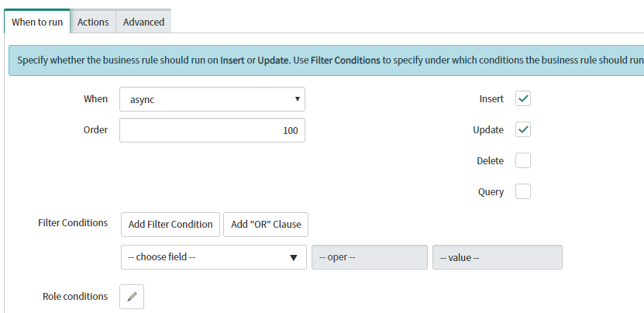Enable the Query checkbox
Image resolution: width=644 pixels, height=313 pixels.
pos(523,191)
